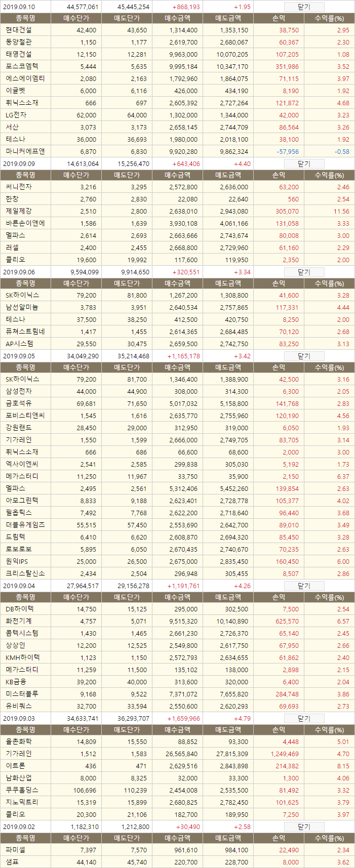Click the 금호석유 stock name
This screenshot has width=355, height=868.
point(18,403)
